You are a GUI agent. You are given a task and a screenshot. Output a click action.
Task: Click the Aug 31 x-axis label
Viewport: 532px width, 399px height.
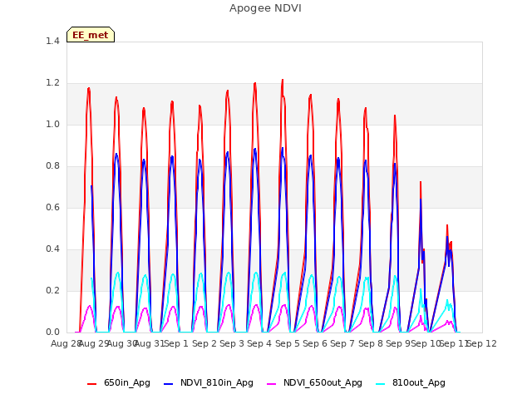click(150, 343)
